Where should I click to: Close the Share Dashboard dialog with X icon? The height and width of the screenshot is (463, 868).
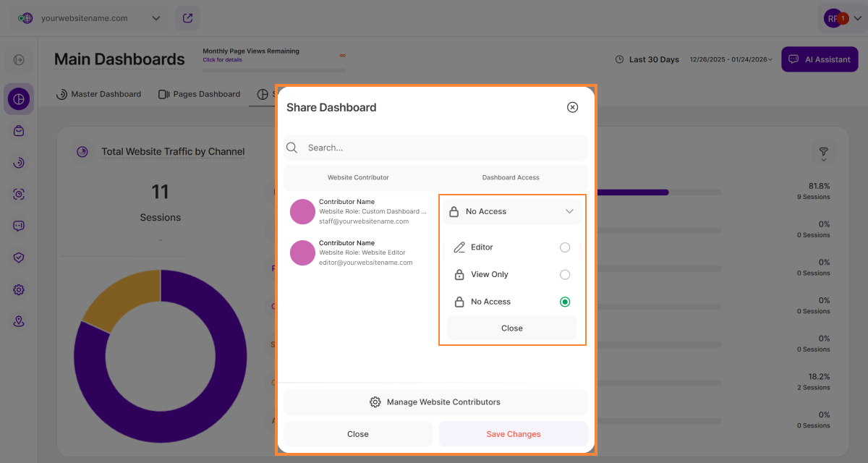tap(572, 107)
